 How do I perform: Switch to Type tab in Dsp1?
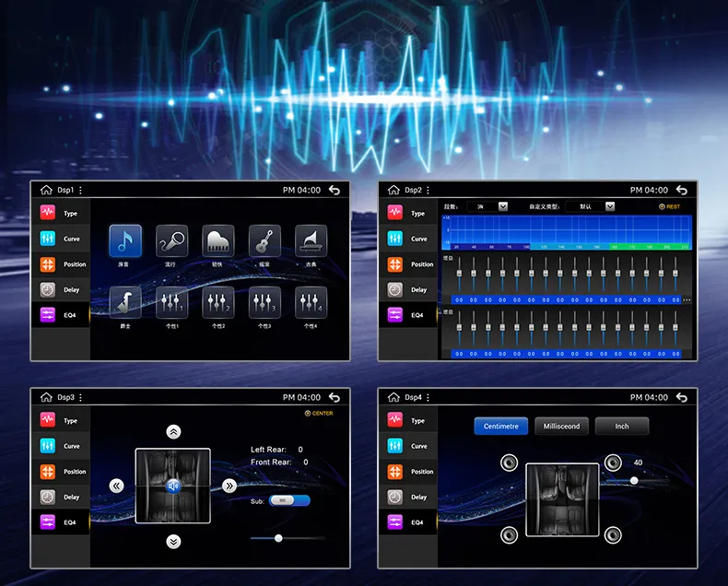click(x=60, y=213)
